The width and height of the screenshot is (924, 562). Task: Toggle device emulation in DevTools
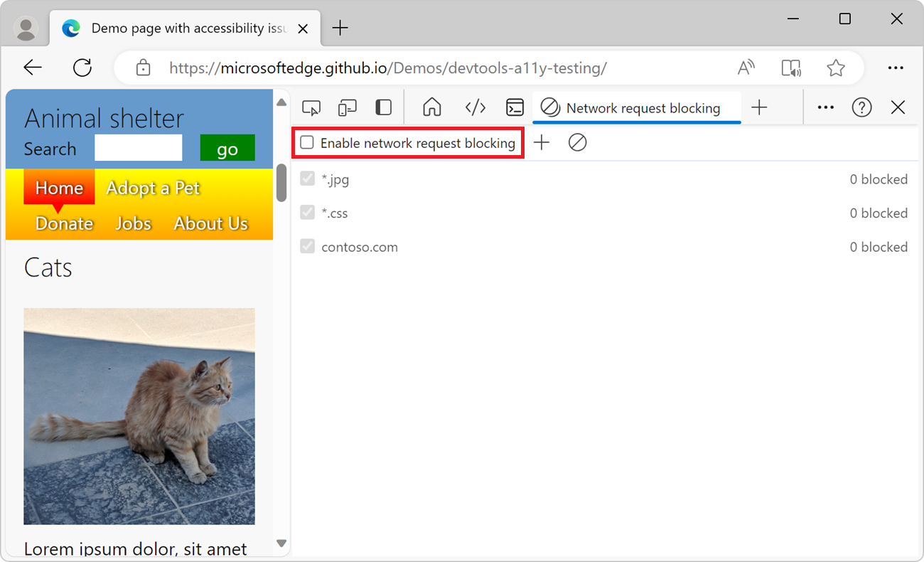click(348, 107)
